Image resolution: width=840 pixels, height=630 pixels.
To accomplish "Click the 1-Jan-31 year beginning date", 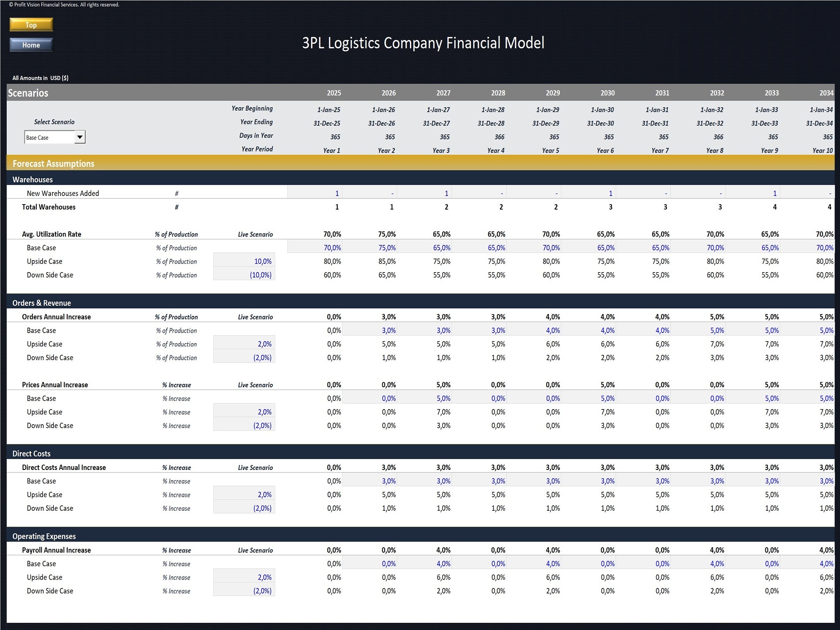I will point(657,110).
